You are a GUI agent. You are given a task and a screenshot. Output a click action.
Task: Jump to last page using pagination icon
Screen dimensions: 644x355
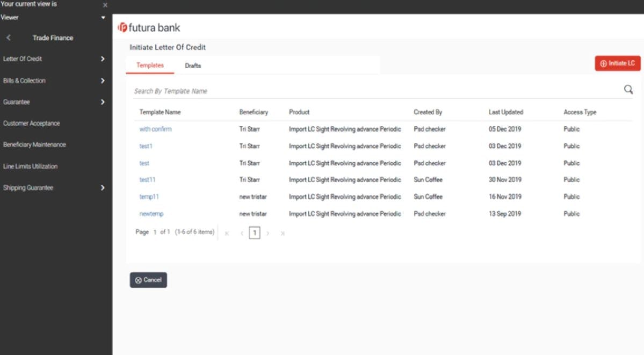pyautogui.click(x=283, y=233)
